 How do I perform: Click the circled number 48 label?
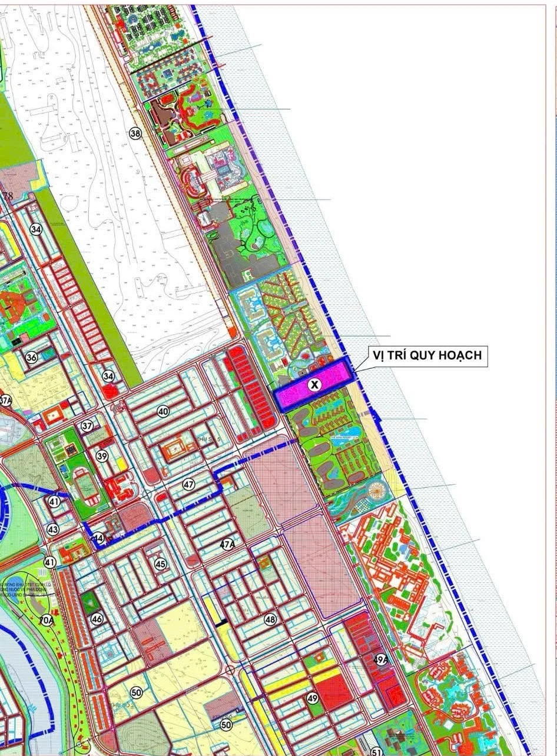pyautogui.click(x=270, y=619)
